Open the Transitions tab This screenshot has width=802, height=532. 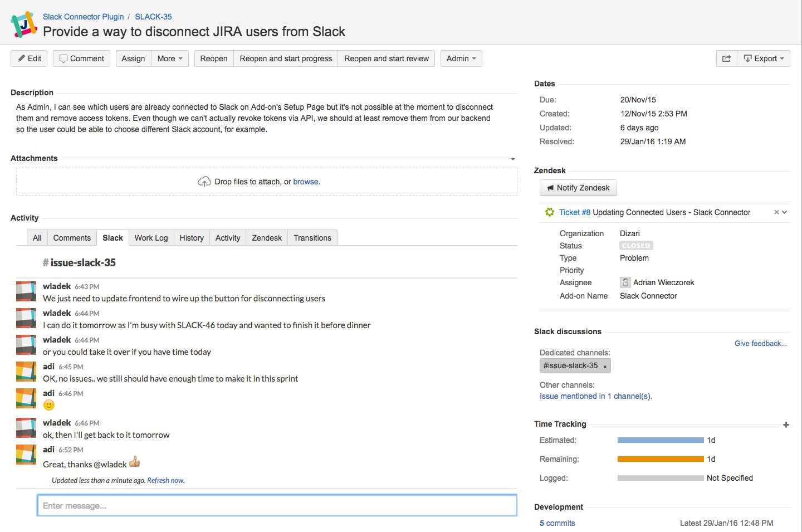pyautogui.click(x=312, y=238)
